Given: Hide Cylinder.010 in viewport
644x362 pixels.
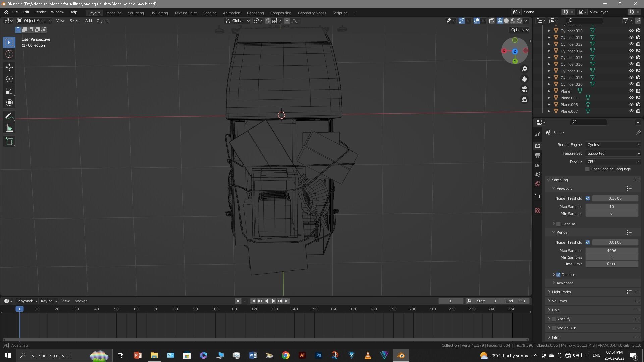Looking at the screenshot, I should 631,31.
